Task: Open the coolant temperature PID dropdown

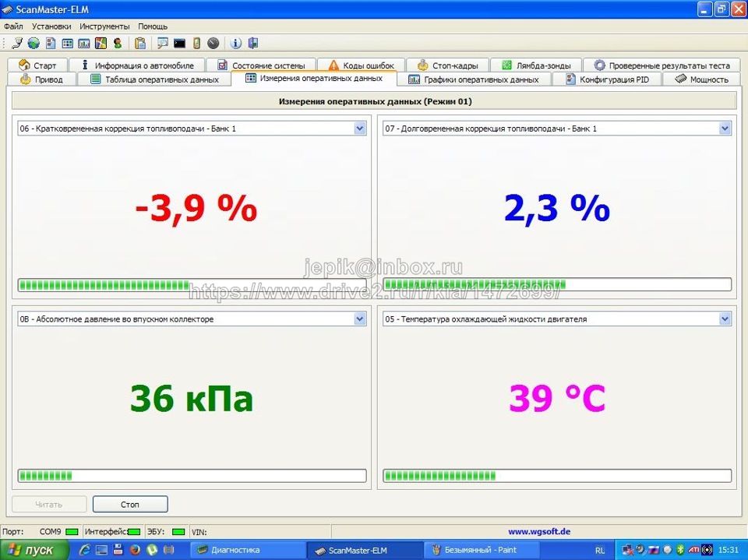Action: [725, 319]
